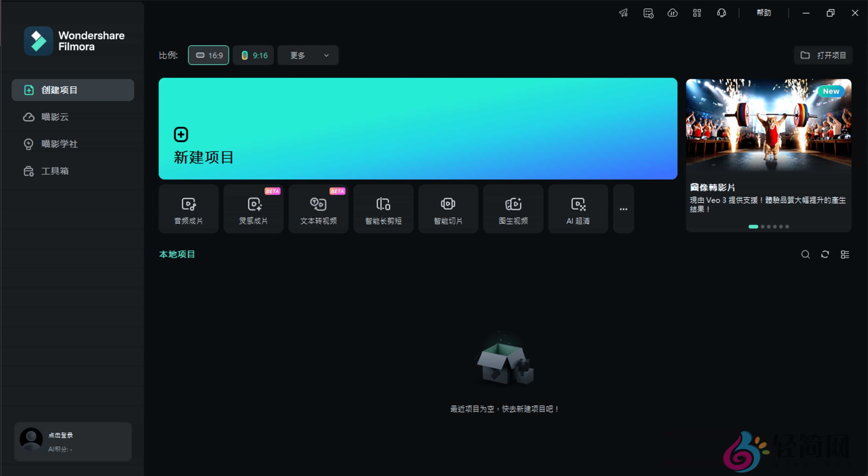868x476 pixels.
Task: Open the 智能长剪短 tool
Action: coord(383,209)
